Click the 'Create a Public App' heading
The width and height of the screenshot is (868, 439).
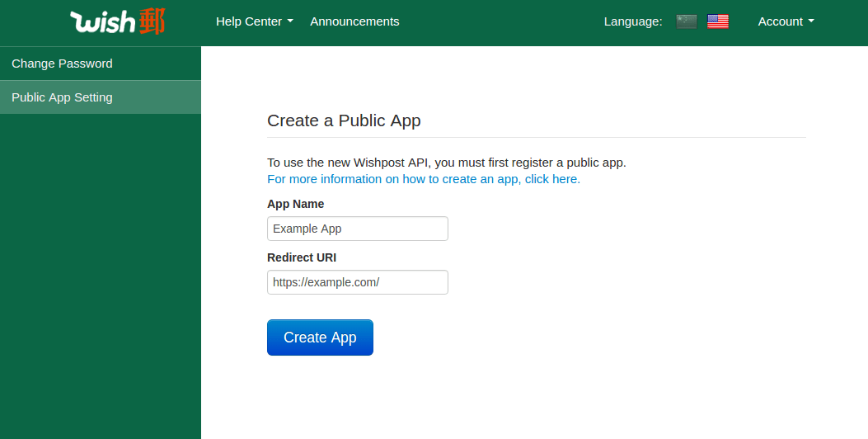(344, 120)
